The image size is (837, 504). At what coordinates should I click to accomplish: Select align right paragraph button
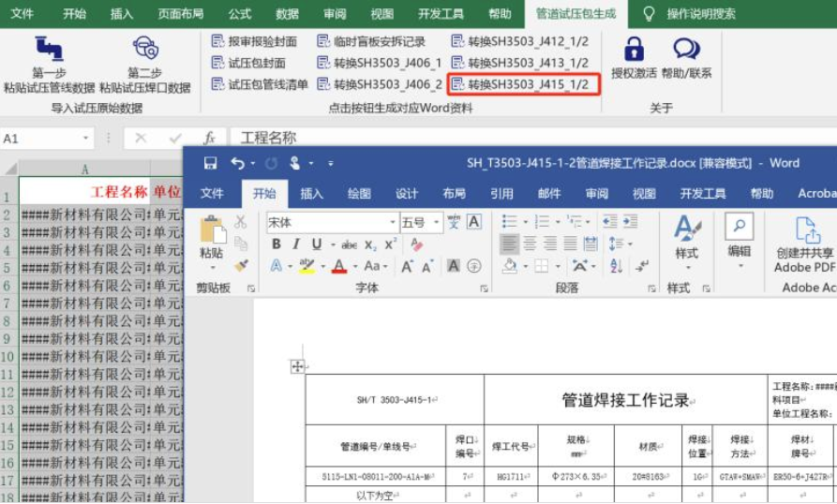tap(550, 244)
